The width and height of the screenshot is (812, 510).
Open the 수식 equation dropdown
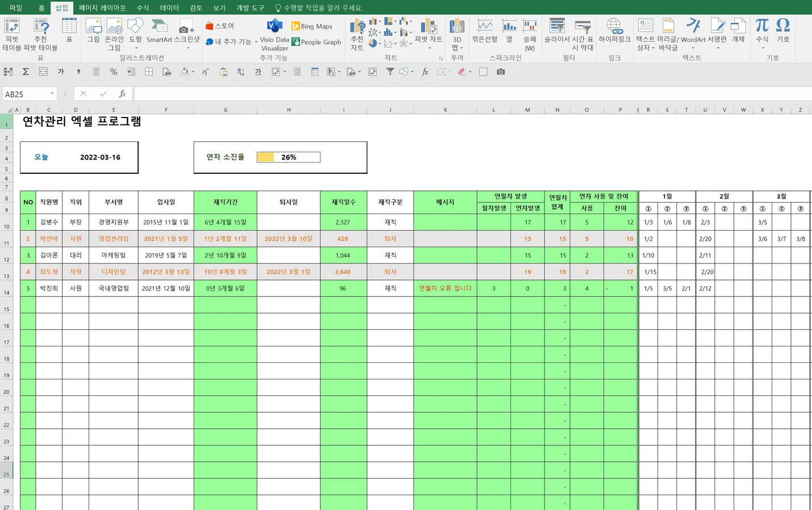(762, 48)
